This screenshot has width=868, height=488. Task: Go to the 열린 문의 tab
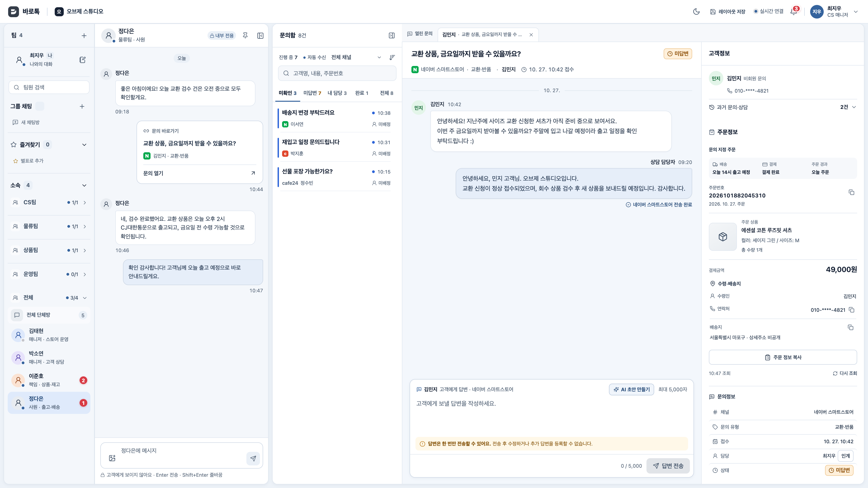coord(420,34)
